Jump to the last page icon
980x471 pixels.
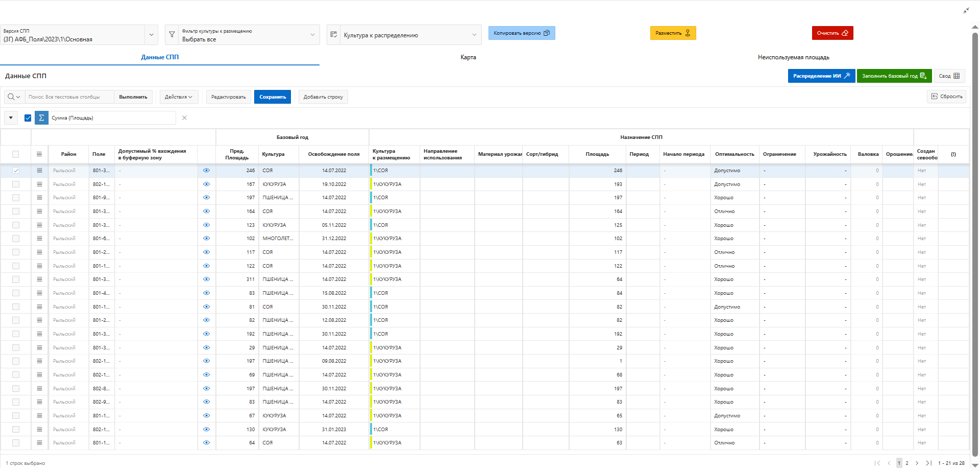click(928, 463)
